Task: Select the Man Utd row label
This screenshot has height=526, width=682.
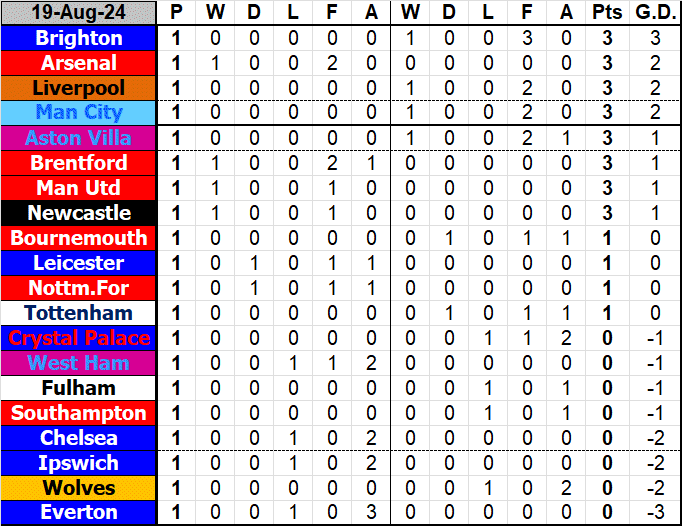Action: click(x=79, y=188)
